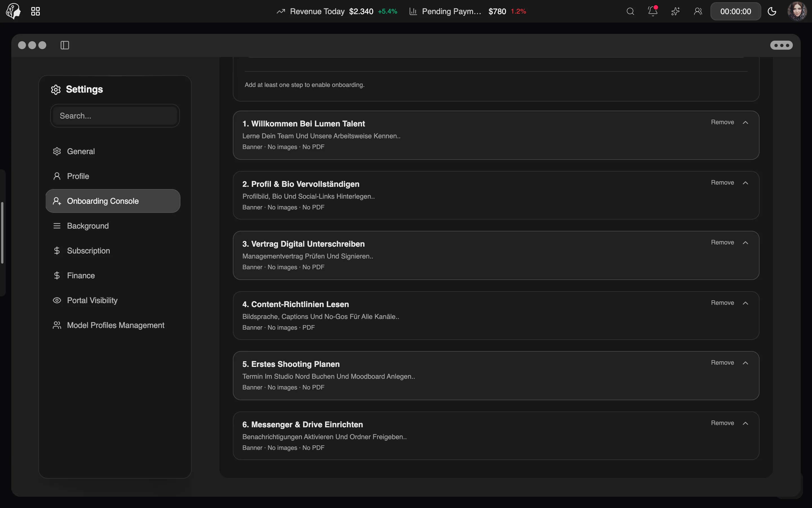The image size is (812, 508).
Task: Collapse step 3 Vertrag Digital Unterschreiben
Action: pyautogui.click(x=745, y=243)
